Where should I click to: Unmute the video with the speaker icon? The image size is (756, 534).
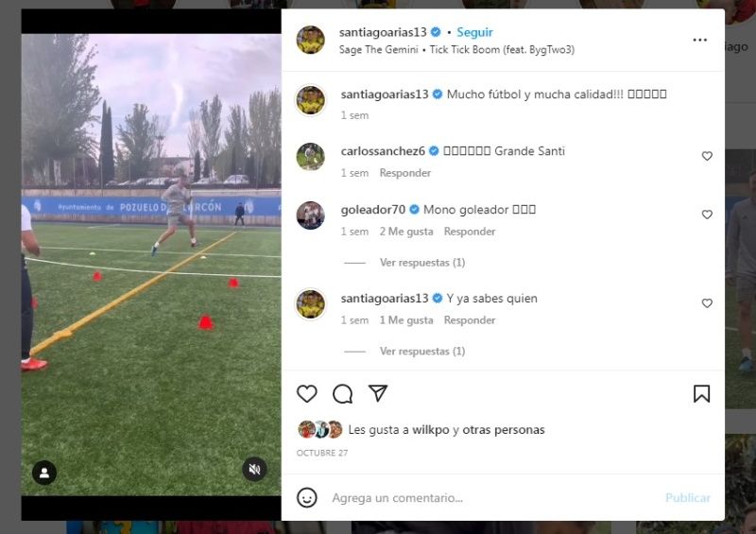(254, 469)
